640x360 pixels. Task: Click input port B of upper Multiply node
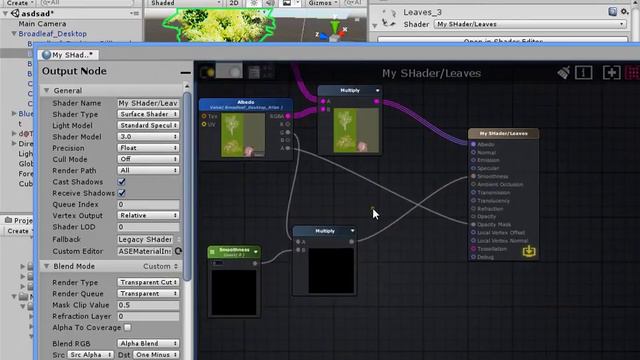pos(323,109)
